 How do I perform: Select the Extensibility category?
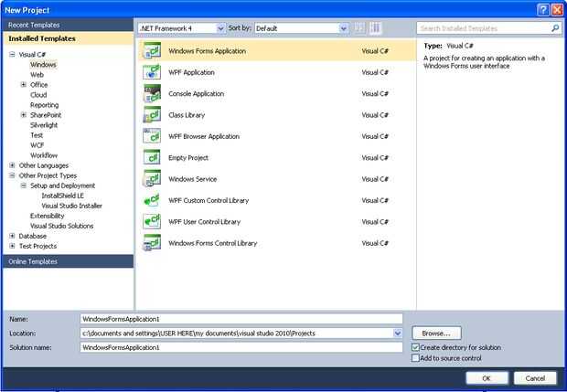click(47, 216)
